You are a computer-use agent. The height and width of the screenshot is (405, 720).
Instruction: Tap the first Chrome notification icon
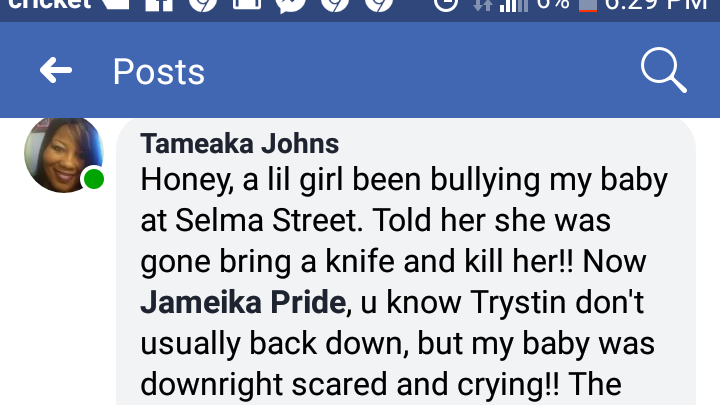tap(203, 4)
